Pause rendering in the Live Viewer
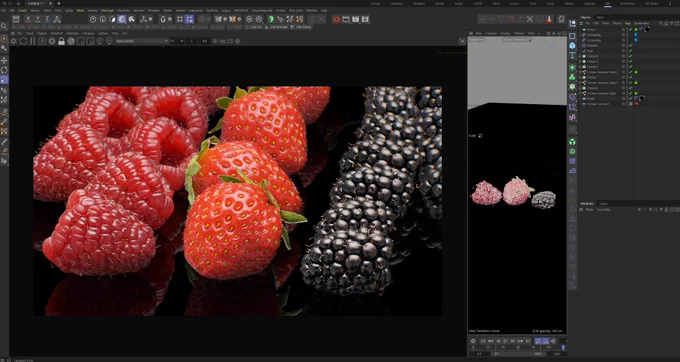This screenshot has width=680, height=362. [x=33, y=41]
